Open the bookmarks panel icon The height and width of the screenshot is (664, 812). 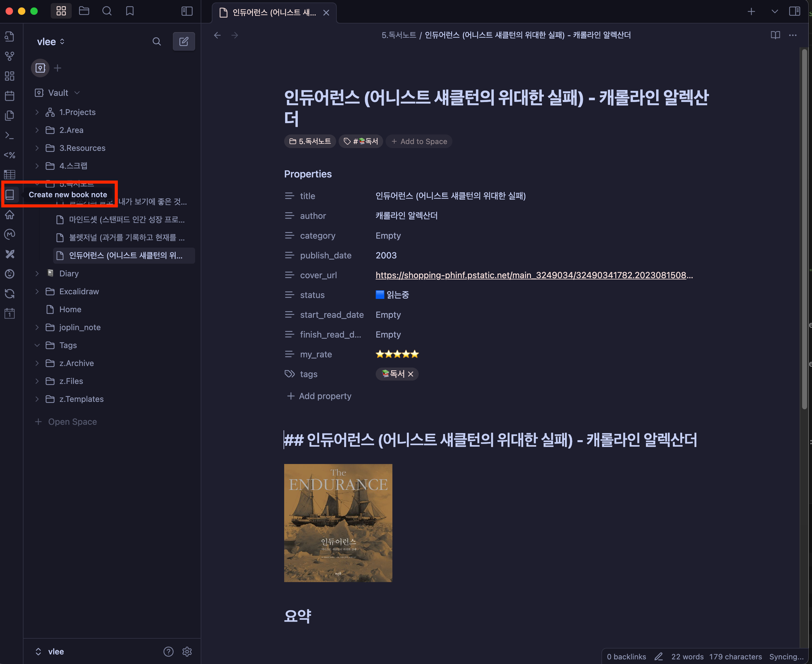pos(130,11)
